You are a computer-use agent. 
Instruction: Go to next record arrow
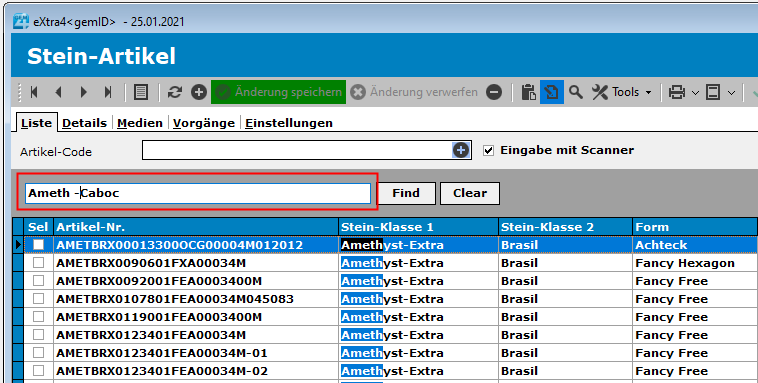click(x=84, y=92)
